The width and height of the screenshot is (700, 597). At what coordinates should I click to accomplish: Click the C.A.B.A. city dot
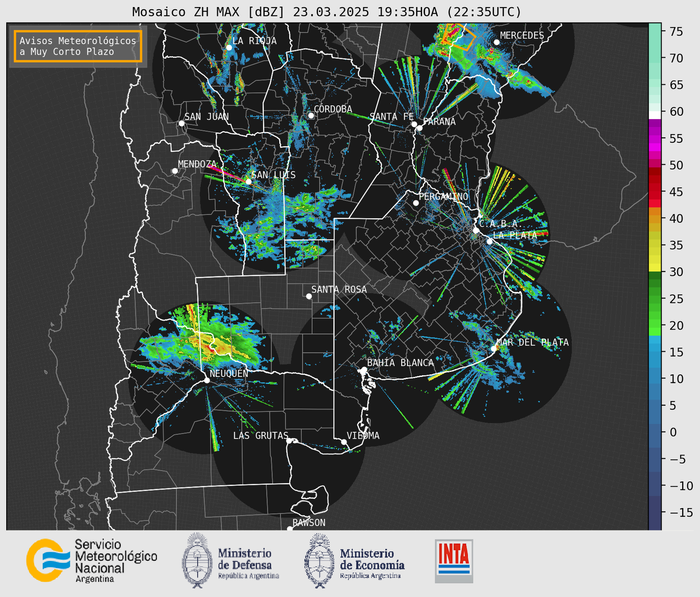[x=476, y=230]
